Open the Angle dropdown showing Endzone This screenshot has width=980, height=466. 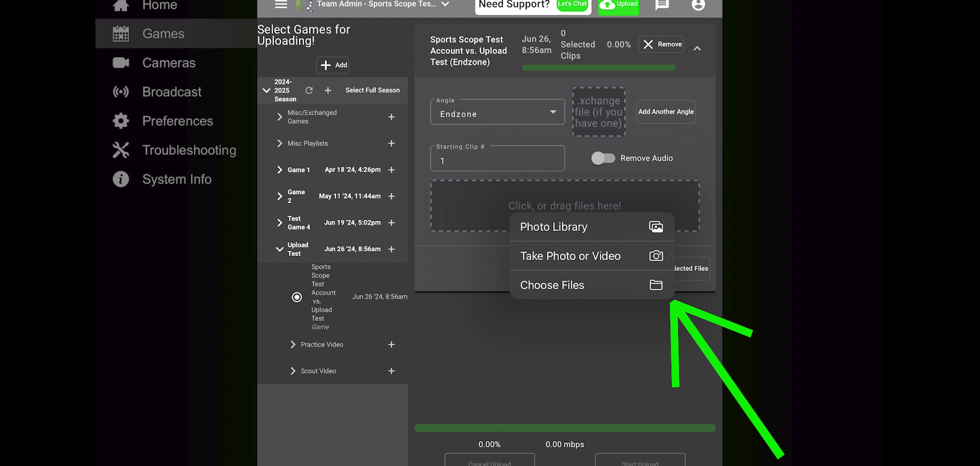tap(497, 112)
